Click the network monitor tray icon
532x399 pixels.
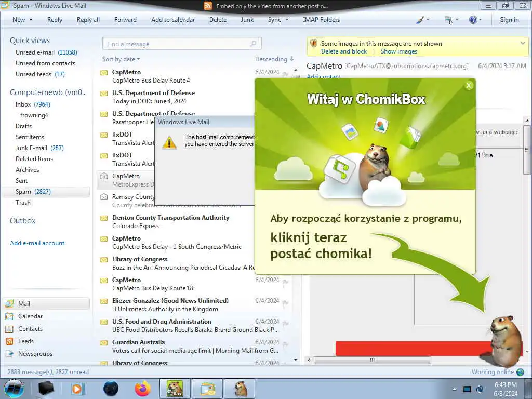point(467,390)
